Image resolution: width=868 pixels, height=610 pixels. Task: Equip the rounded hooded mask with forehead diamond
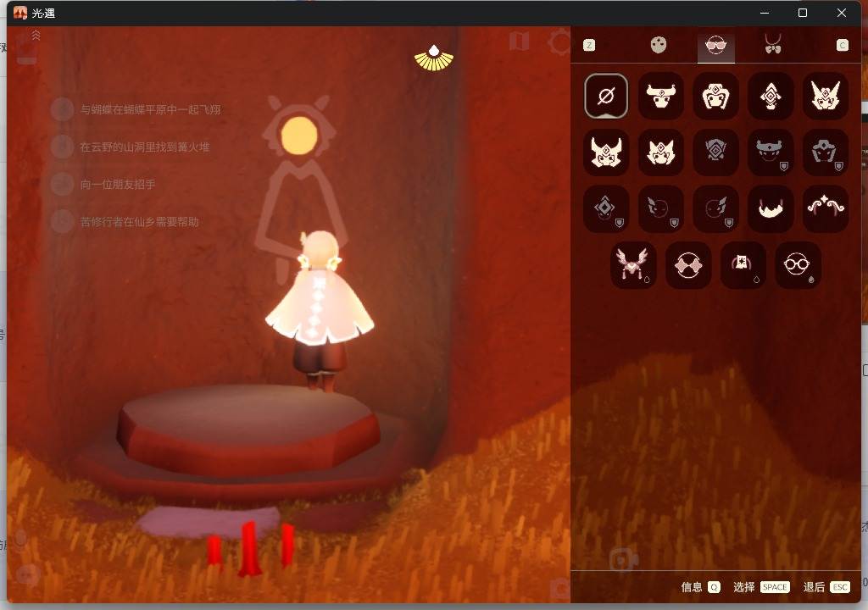[715, 96]
